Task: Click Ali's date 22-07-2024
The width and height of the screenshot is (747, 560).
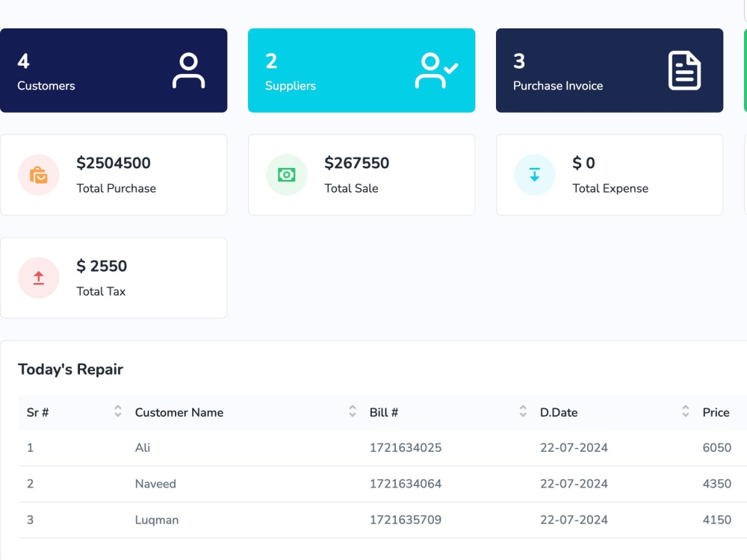Action: point(574,447)
